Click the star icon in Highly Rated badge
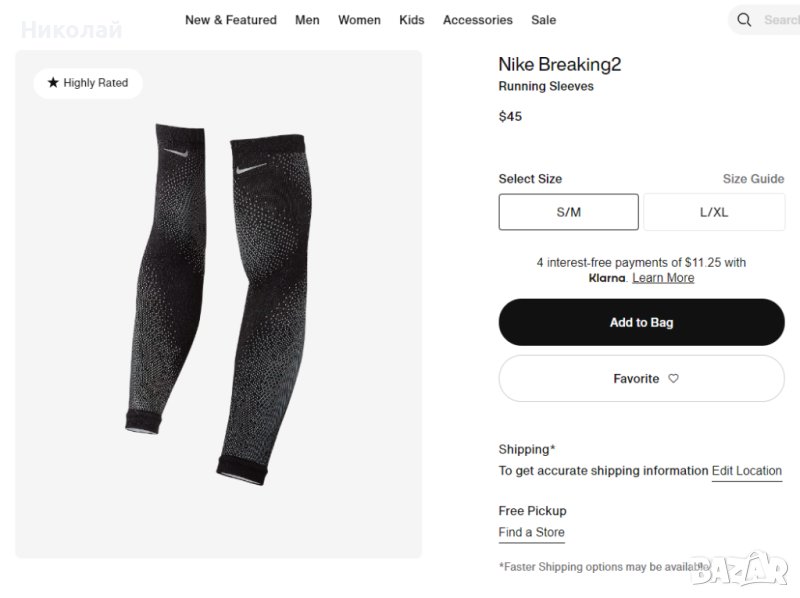Image resolution: width=800 pixels, height=598 pixels. pos(53,83)
